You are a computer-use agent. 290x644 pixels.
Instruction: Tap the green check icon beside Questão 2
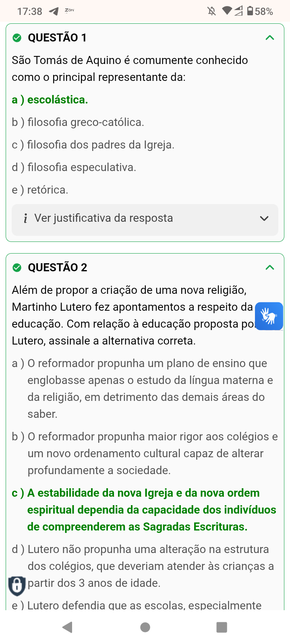tap(17, 268)
